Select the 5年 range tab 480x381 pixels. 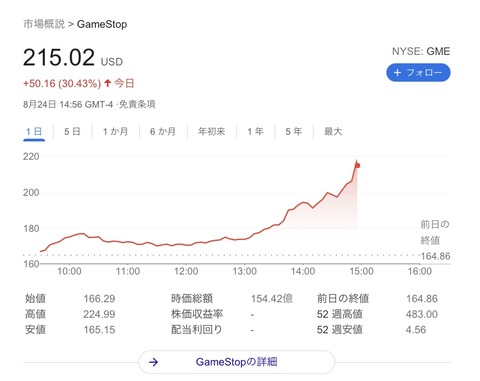tap(294, 131)
